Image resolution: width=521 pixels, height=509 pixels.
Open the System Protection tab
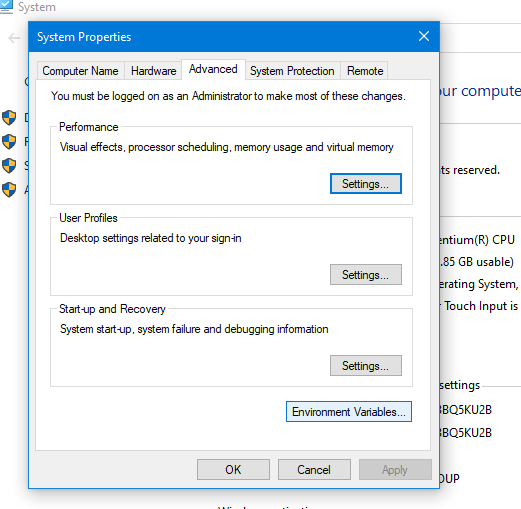[x=292, y=71]
